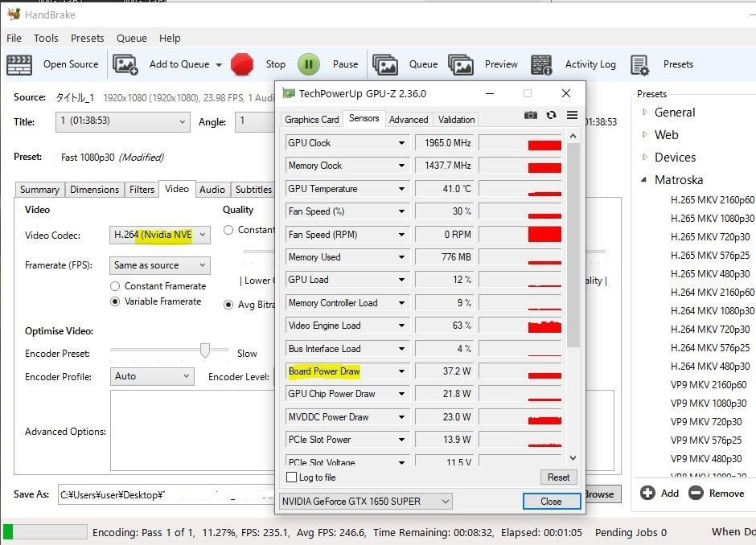Click the Add preset plus icon
Image resolution: width=756 pixels, height=545 pixels.
[x=647, y=493]
